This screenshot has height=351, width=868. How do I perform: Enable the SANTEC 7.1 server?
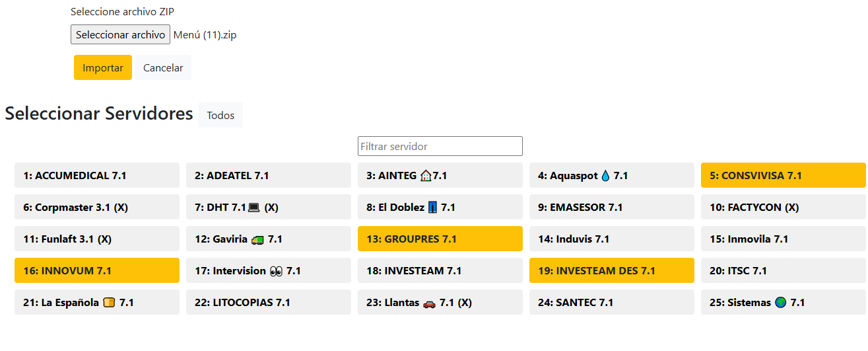click(611, 303)
